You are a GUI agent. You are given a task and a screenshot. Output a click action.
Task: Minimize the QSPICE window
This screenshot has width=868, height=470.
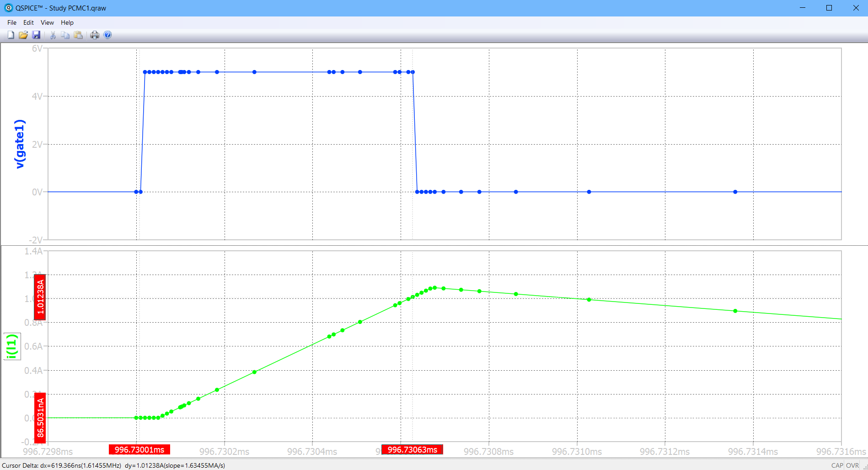pos(803,8)
